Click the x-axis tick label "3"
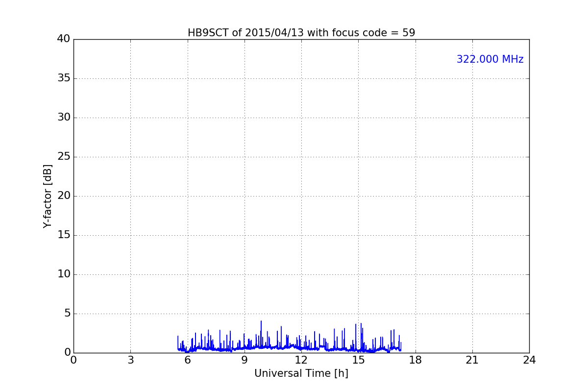 click(130, 360)
